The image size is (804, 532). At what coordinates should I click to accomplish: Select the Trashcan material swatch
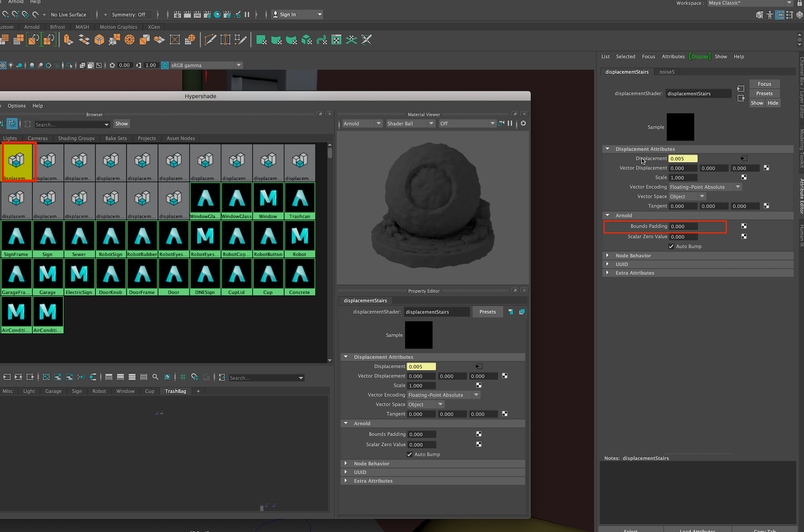pyautogui.click(x=299, y=198)
